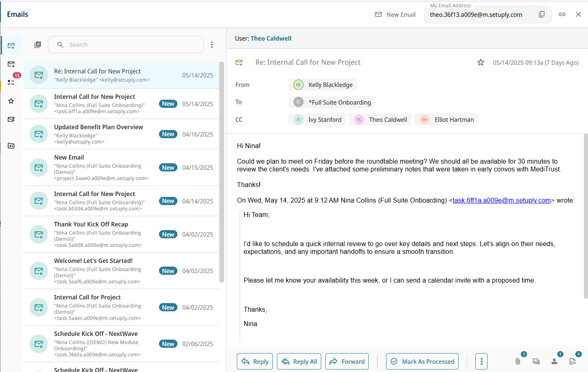The height and width of the screenshot is (372, 588).
Task: Click Reply All on the email
Action: [299, 361]
